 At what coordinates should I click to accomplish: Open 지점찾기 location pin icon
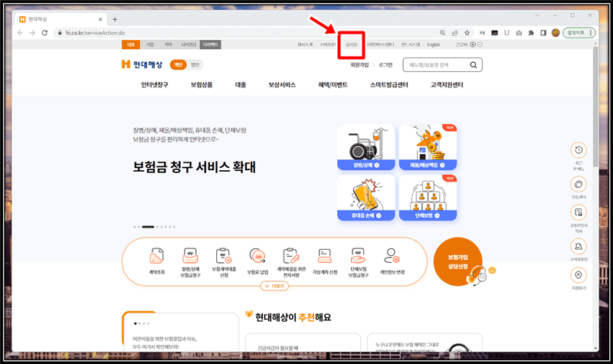[579, 275]
